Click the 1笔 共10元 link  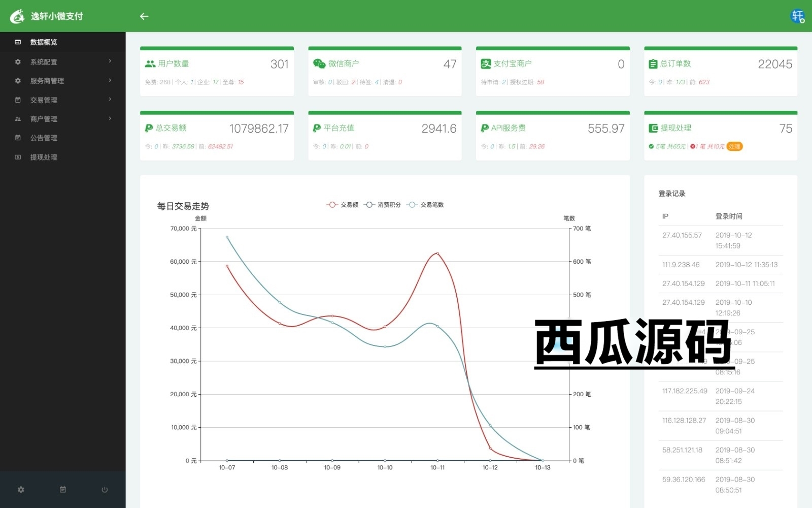710,146
